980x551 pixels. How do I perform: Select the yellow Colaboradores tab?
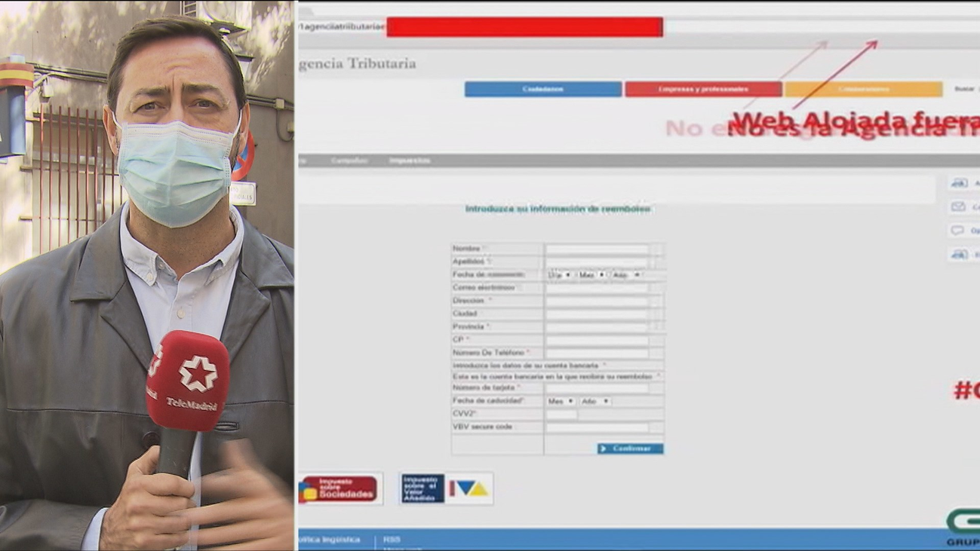(x=863, y=90)
